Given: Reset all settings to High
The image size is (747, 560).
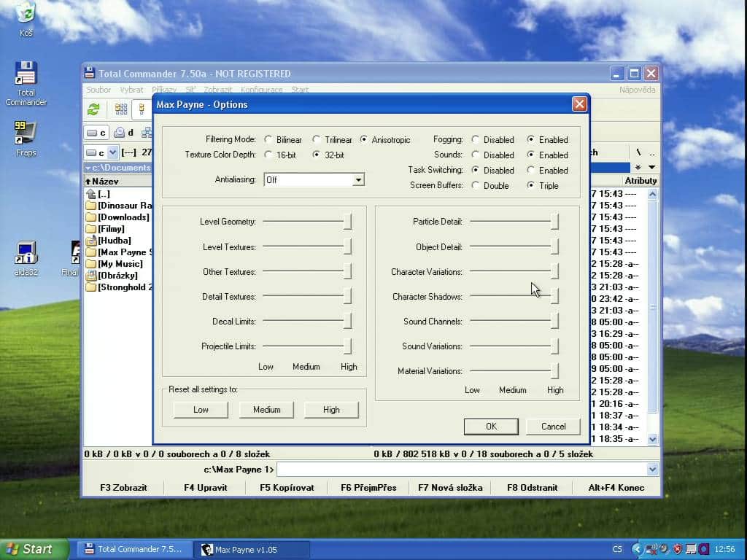Looking at the screenshot, I should tap(331, 410).
